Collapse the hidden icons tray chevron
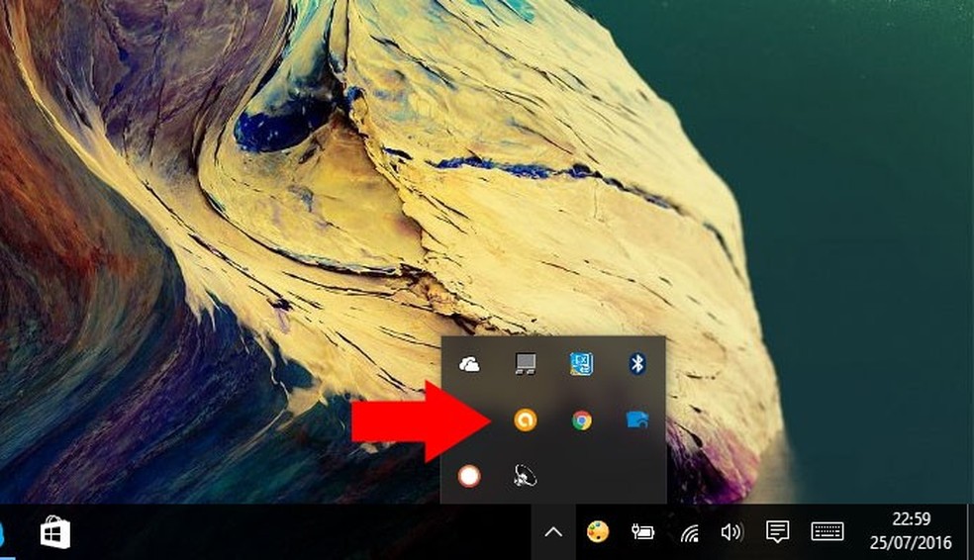 click(553, 532)
